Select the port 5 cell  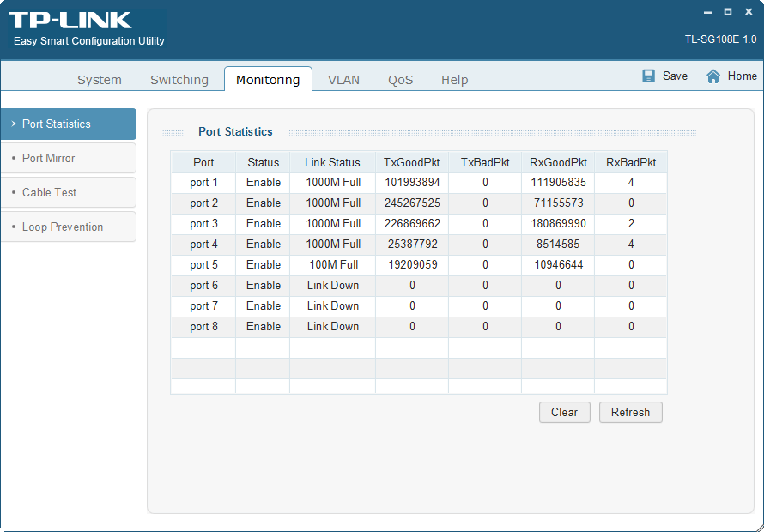coord(203,265)
